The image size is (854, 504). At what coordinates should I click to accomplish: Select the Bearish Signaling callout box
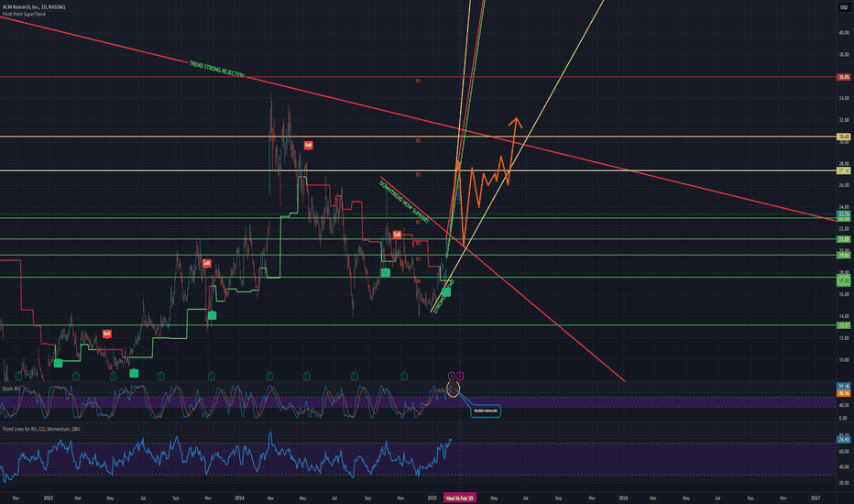pos(486,411)
